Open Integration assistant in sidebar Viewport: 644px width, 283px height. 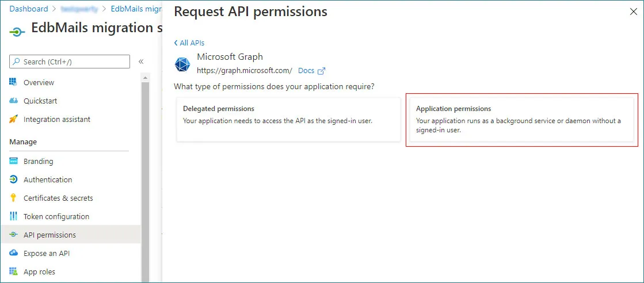point(56,119)
